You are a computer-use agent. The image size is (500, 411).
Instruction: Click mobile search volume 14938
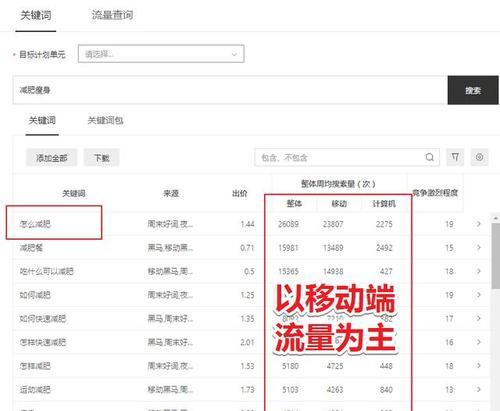333,271
